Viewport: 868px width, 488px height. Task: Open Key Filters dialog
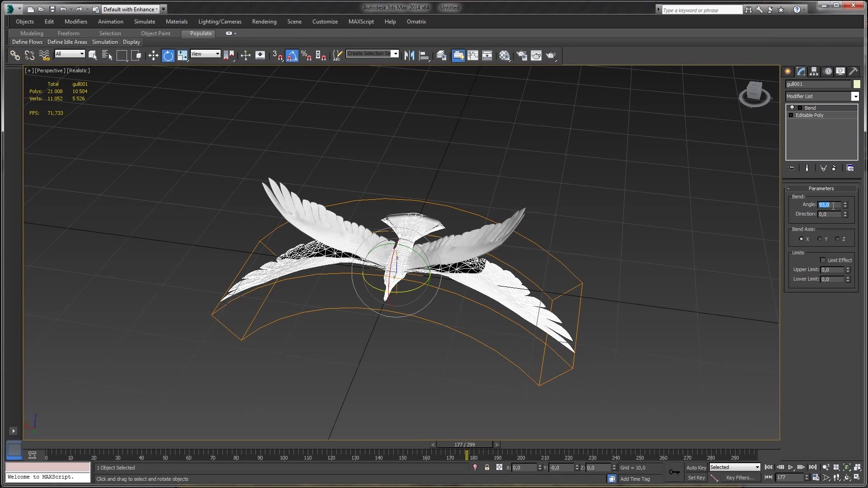click(x=740, y=478)
